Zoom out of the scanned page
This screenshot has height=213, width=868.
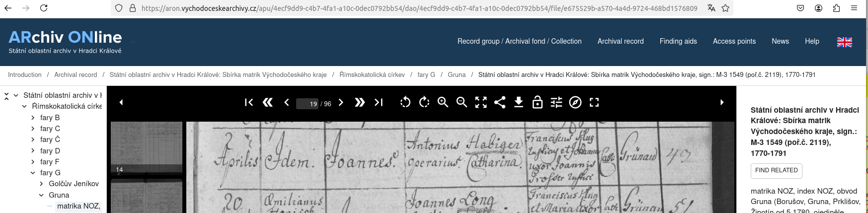coord(462,102)
